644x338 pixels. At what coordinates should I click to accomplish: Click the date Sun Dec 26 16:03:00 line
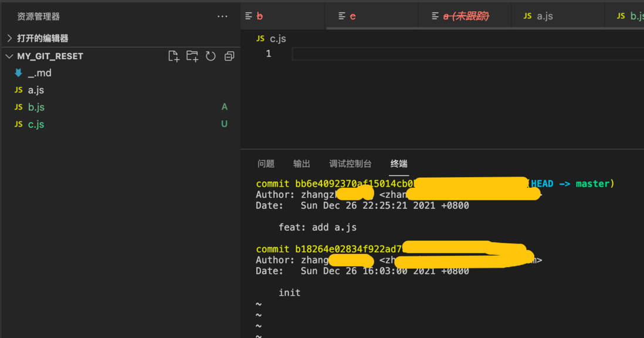pyautogui.click(x=362, y=271)
